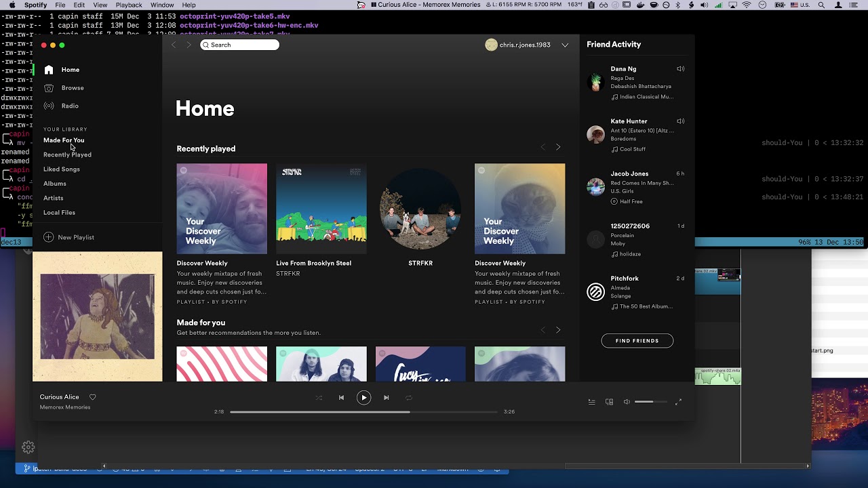Open Made For You library
This screenshot has width=868, height=488.
(x=64, y=140)
